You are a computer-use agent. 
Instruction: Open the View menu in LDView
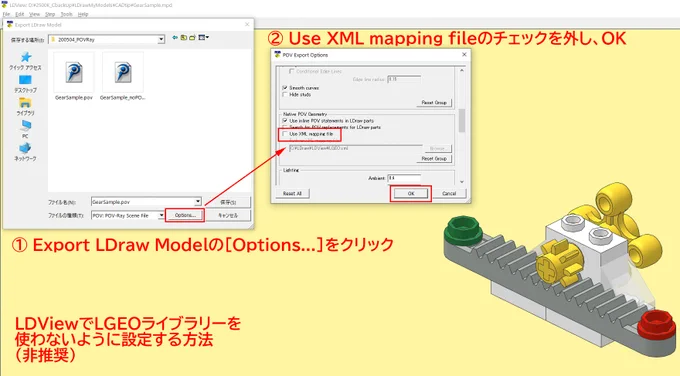(x=34, y=14)
